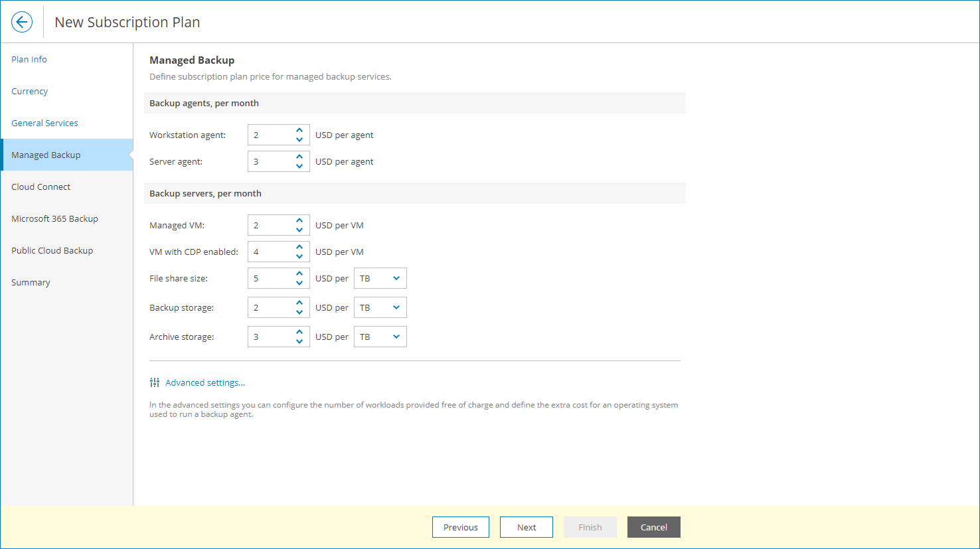Open the Plan Info step

(29, 59)
